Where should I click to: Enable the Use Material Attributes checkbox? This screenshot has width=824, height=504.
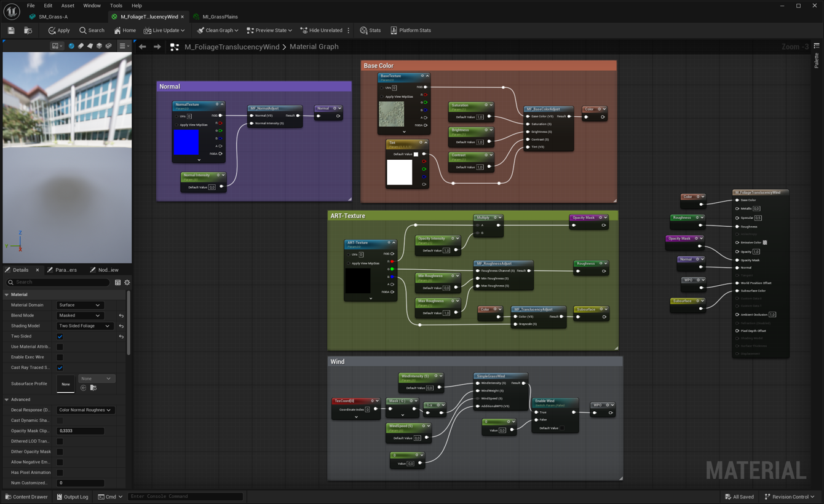(x=60, y=347)
